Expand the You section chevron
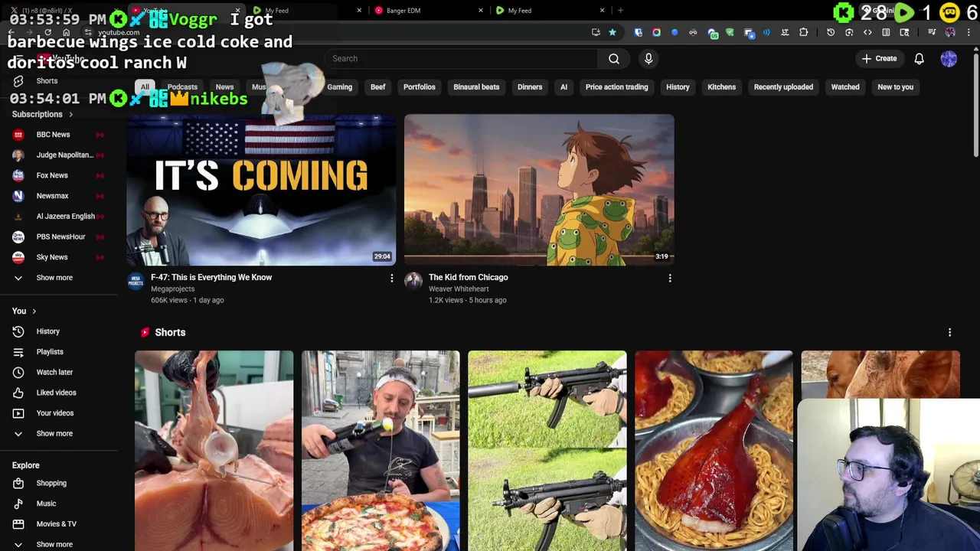The height and width of the screenshot is (551, 980). 34,311
